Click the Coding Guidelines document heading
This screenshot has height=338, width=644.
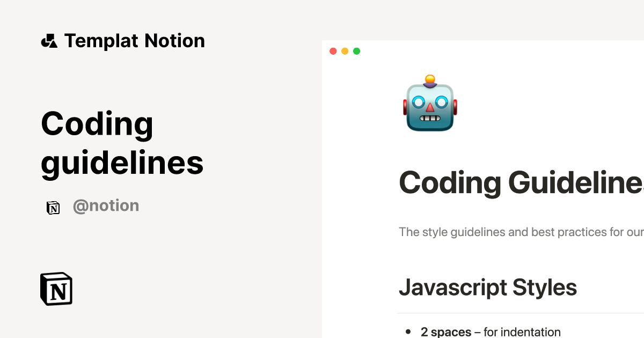[515, 183]
